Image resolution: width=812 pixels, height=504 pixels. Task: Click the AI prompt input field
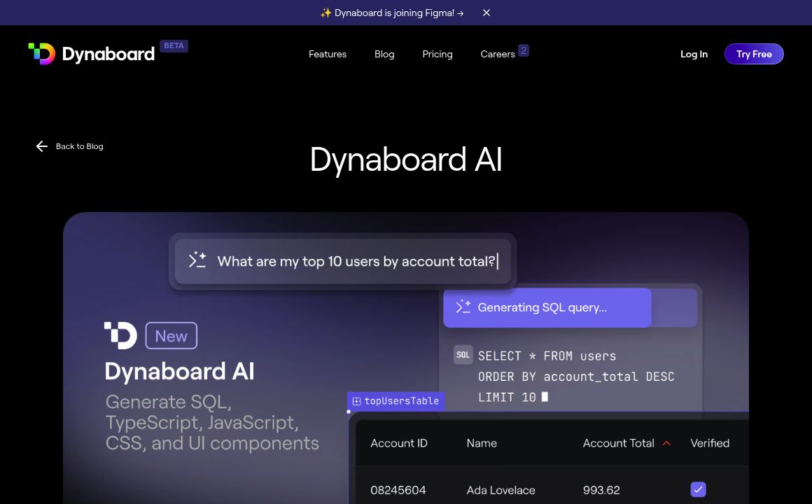tap(357, 260)
